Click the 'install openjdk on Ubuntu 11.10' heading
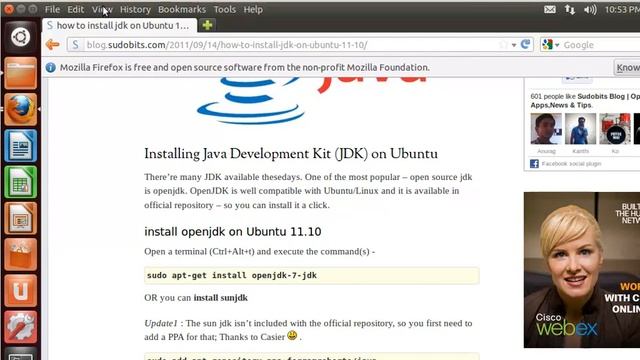 [x=233, y=231]
